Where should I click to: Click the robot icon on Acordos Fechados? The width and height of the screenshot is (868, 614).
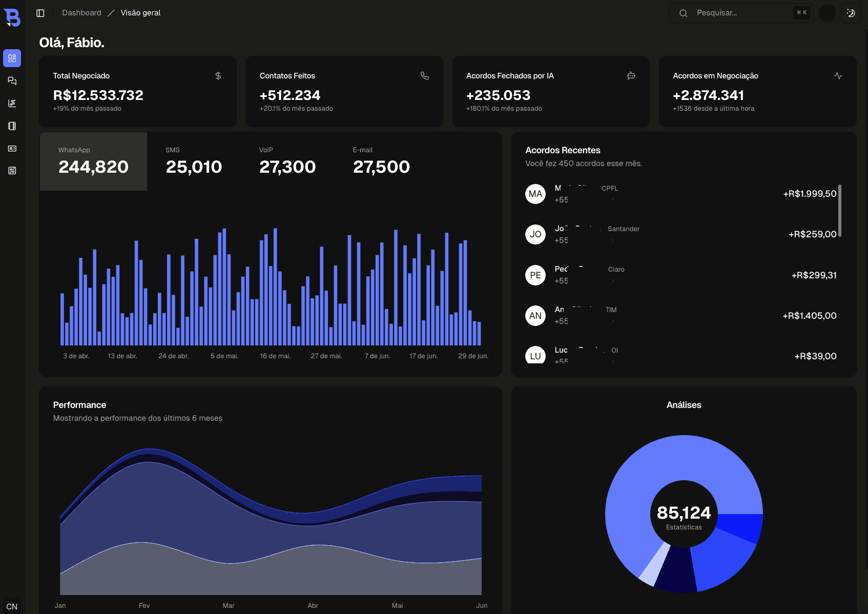[631, 76]
